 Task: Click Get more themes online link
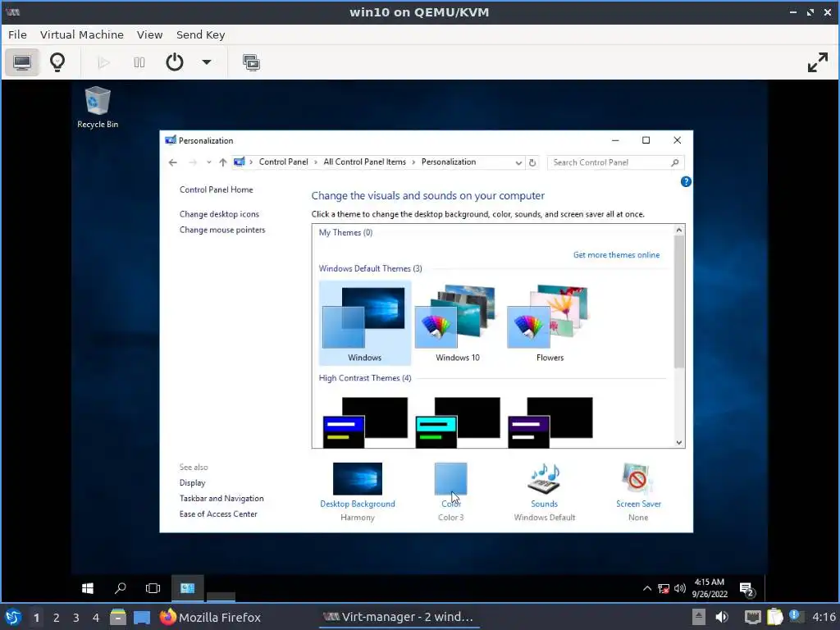tap(616, 255)
